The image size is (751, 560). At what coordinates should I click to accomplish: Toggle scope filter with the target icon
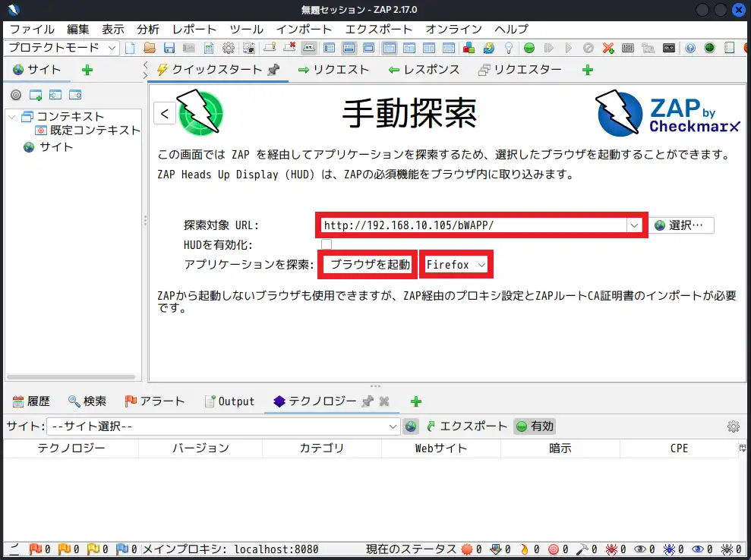(16, 95)
